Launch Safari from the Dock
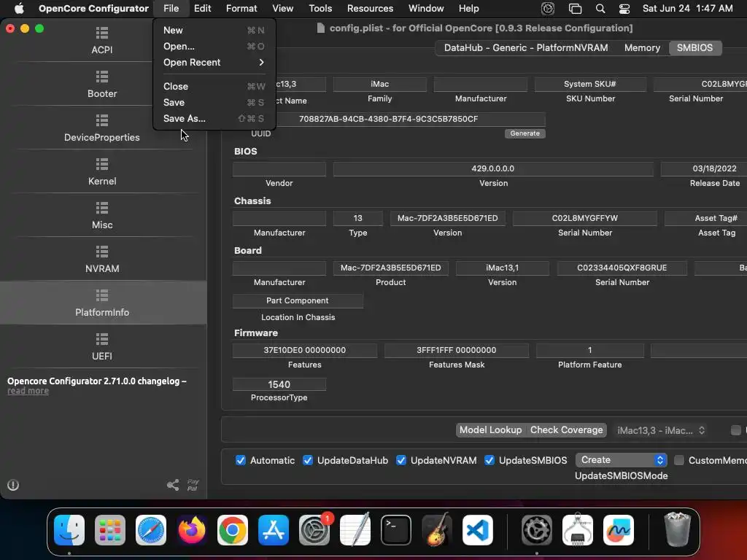The image size is (747, 560). tap(151, 530)
